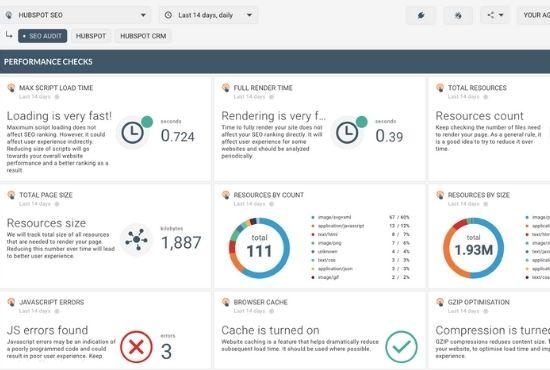Click the 'Loading is very fast!' heading

[x=59, y=116]
